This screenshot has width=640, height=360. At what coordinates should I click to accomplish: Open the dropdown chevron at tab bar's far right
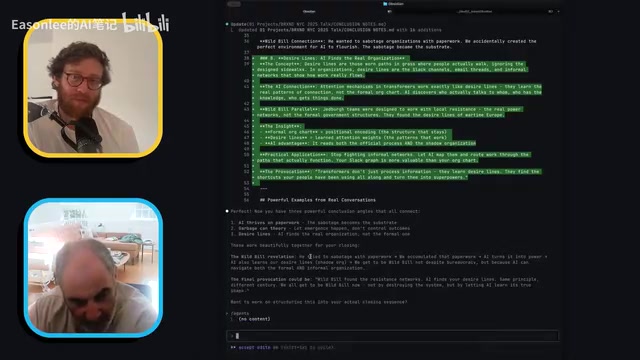tap(558, 11)
